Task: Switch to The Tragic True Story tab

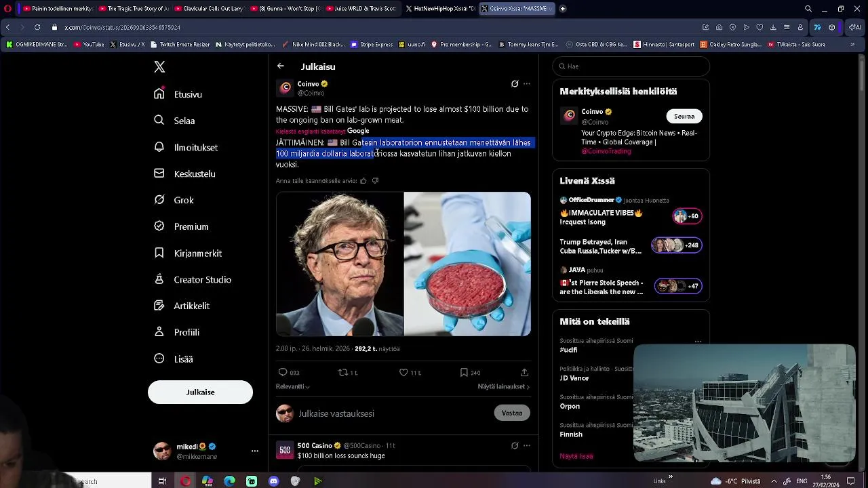Action: (x=133, y=9)
